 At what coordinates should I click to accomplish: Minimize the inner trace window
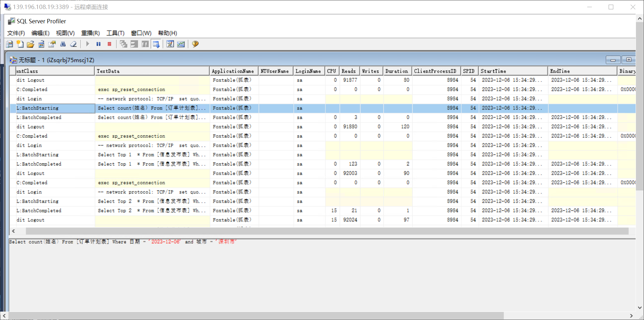click(613, 60)
